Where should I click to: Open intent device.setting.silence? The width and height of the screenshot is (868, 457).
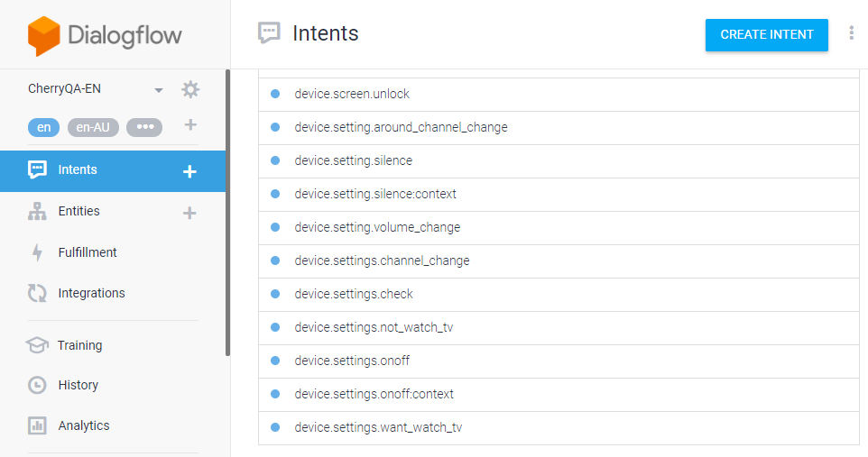[x=559, y=161]
